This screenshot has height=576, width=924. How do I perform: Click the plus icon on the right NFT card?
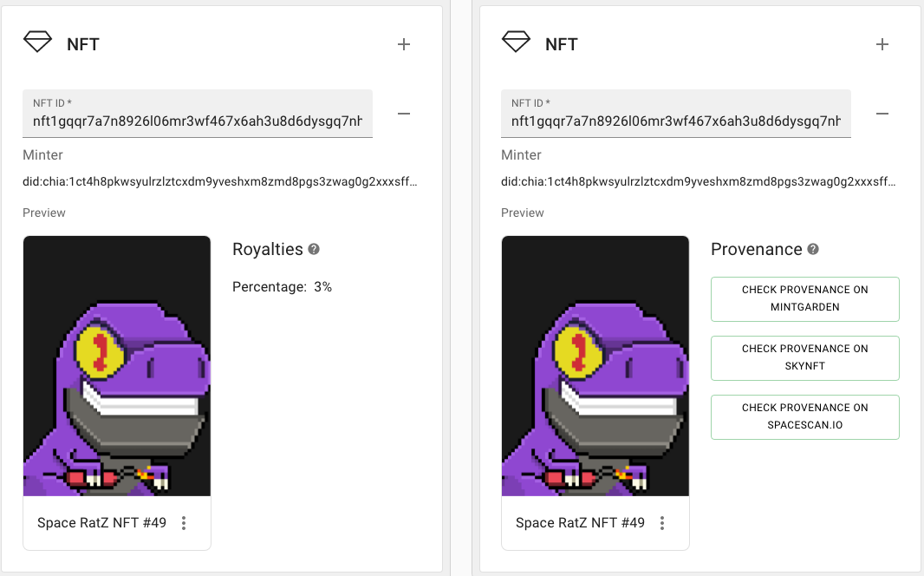click(x=882, y=43)
